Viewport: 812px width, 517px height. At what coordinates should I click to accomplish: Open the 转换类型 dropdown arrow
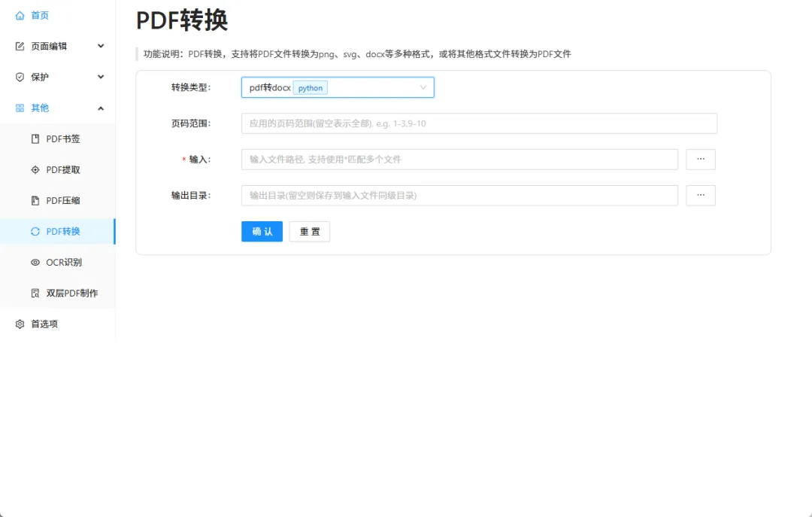click(x=423, y=87)
